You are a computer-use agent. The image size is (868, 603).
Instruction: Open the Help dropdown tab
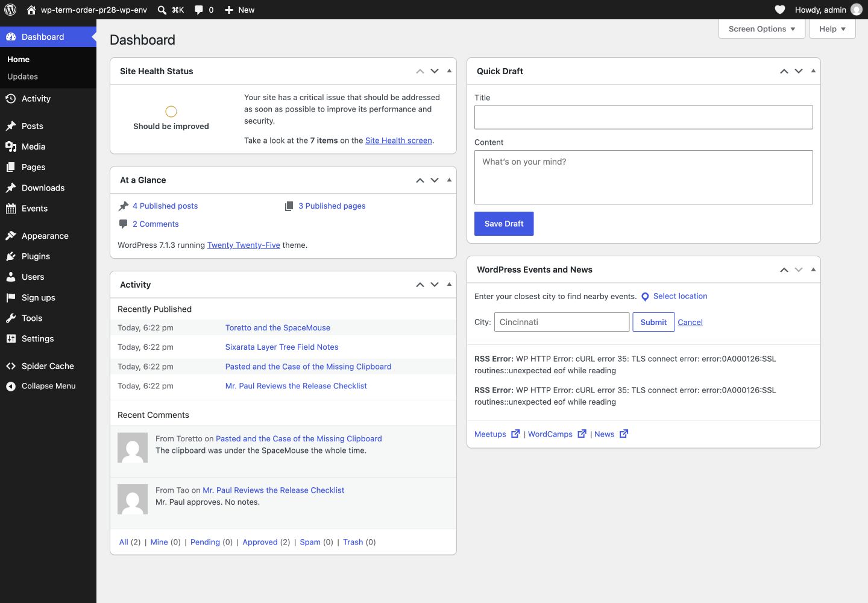pyautogui.click(x=832, y=29)
